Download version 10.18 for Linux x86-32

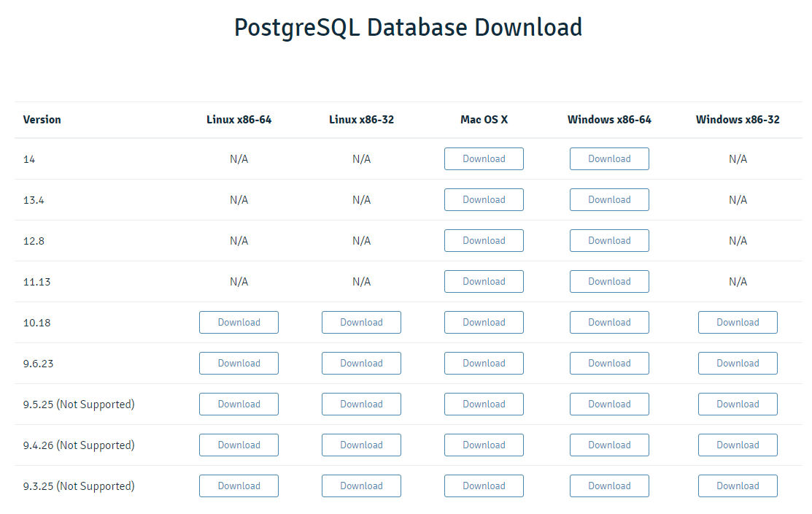pos(361,322)
